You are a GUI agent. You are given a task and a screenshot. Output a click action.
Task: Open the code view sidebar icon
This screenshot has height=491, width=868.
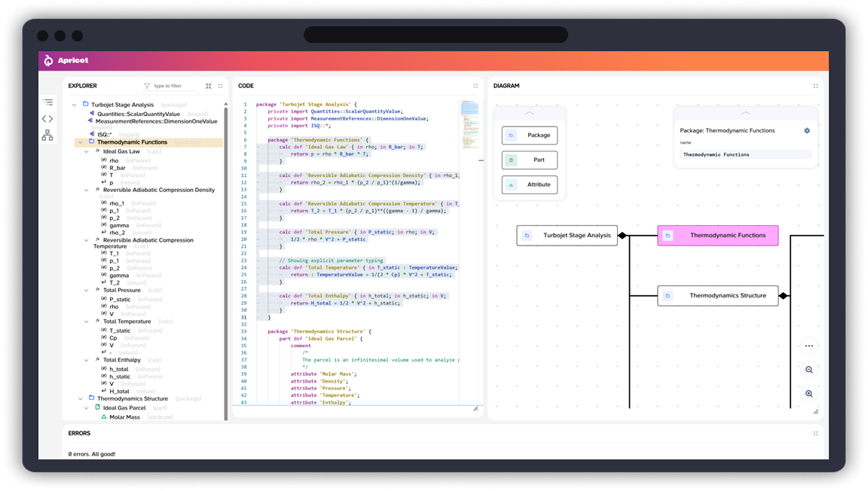click(47, 118)
